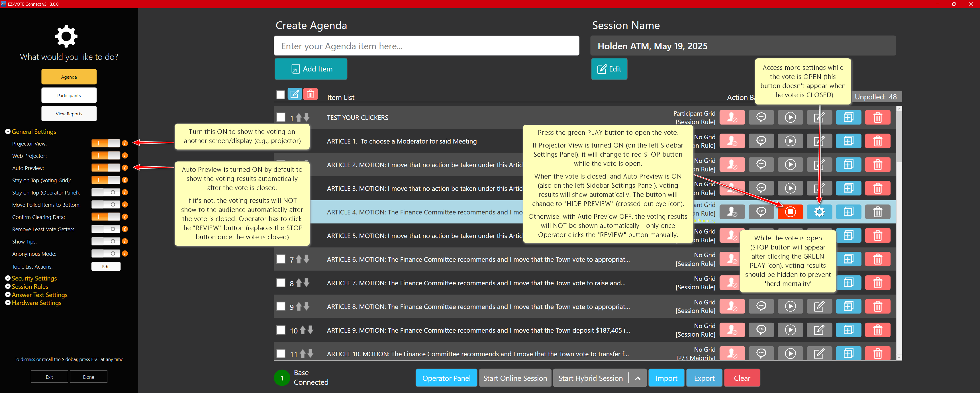The image size is (980, 393).
Task: Open the Start Hybrid Session dropdown arrow
Action: pos(638,378)
